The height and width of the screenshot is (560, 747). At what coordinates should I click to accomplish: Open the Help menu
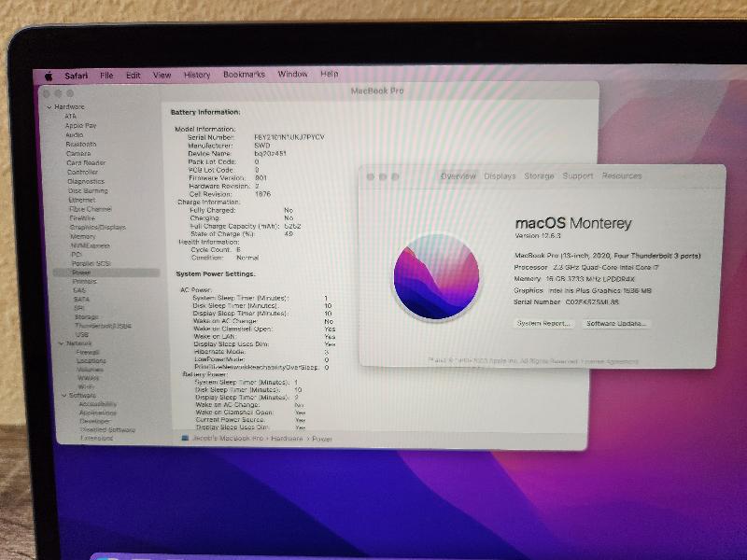tap(330, 74)
